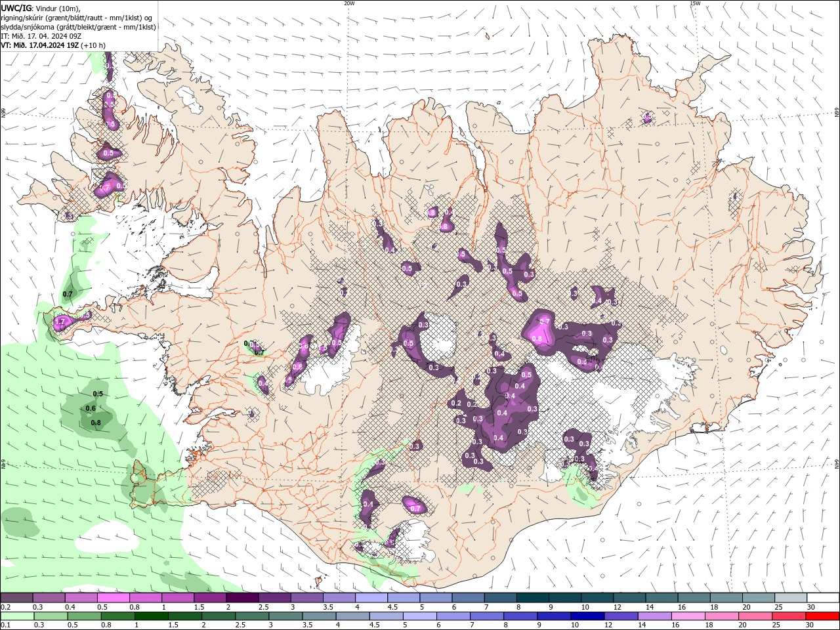This screenshot has width=840, height=630.
Task: Click the 'VT: Mið. 17.04.2024 19Z (+10 h)' line
Action: (x=54, y=45)
